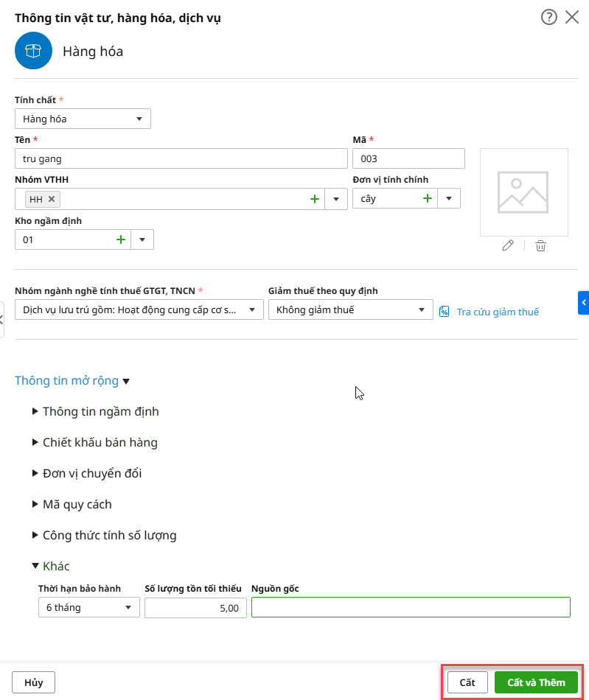Click the Hủy button
Screen dimensions: 589x700
pos(33,682)
